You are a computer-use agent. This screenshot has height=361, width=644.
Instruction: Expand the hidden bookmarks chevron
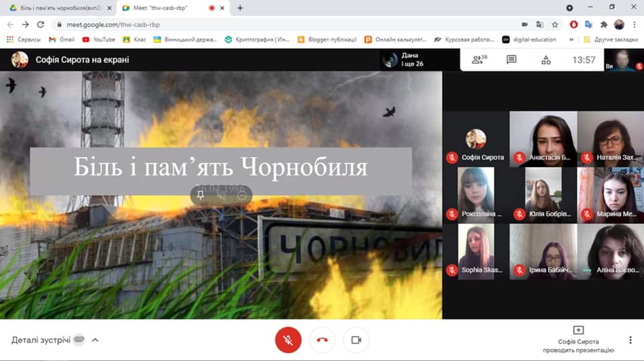click(x=571, y=40)
